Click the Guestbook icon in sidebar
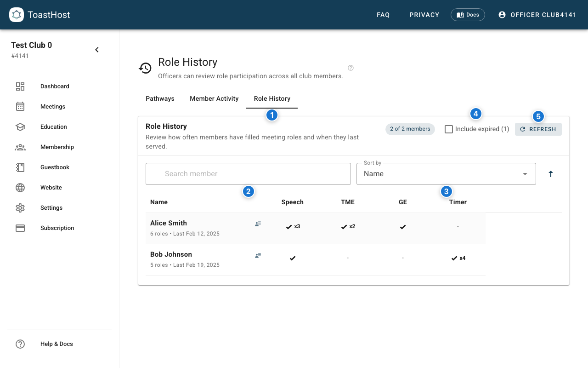Image resolution: width=588 pixels, height=368 pixels. tap(20, 167)
